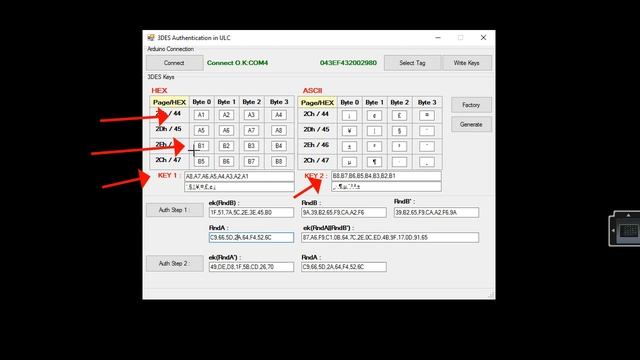Click the red ASCII table heading
This screenshot has width=640, height=360.
point(312,91)
